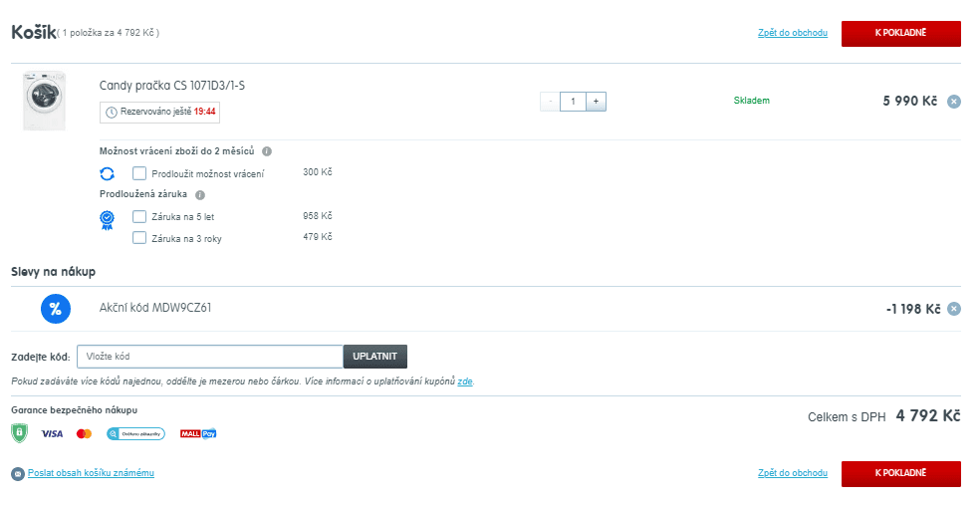This screenshot has height=505, width=980.
Task: Click the Ověřeno zákazníky badge
Action: [135, 433]
